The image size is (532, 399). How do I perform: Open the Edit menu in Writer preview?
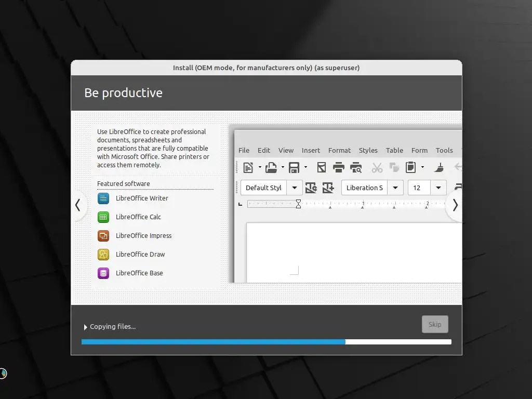point(263,150)
